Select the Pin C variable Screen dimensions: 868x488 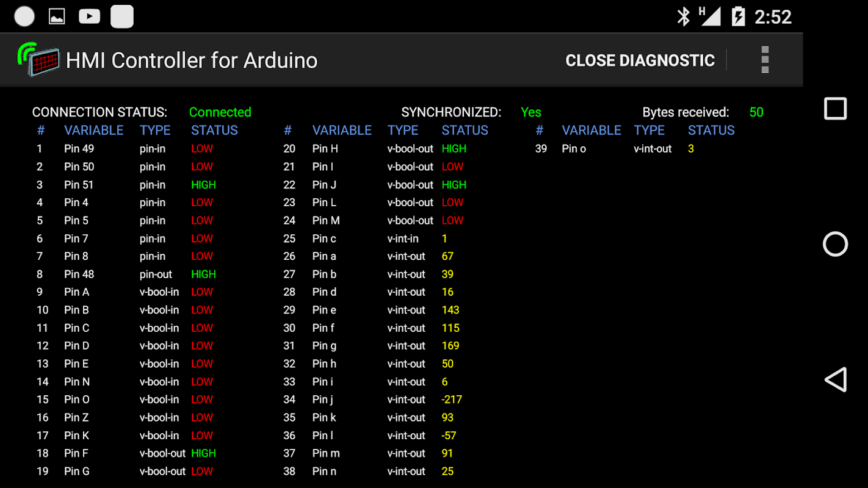click(77, 328)
